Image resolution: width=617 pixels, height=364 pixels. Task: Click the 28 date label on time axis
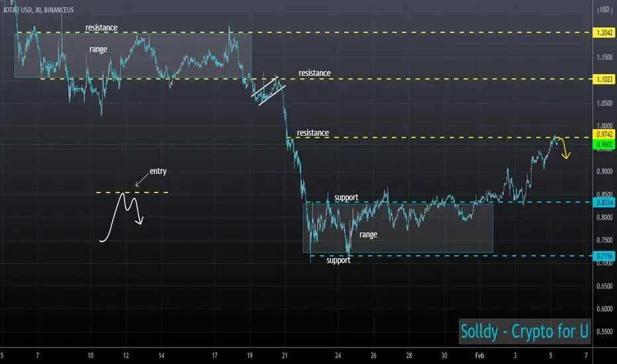pyautogui.click(x=409, y=355)
